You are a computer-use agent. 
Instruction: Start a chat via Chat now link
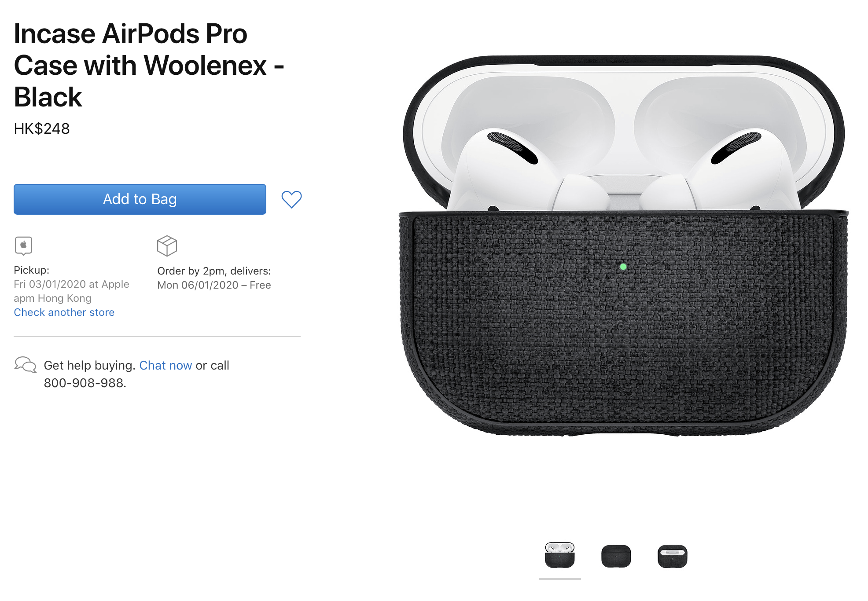tap(166, 366)
